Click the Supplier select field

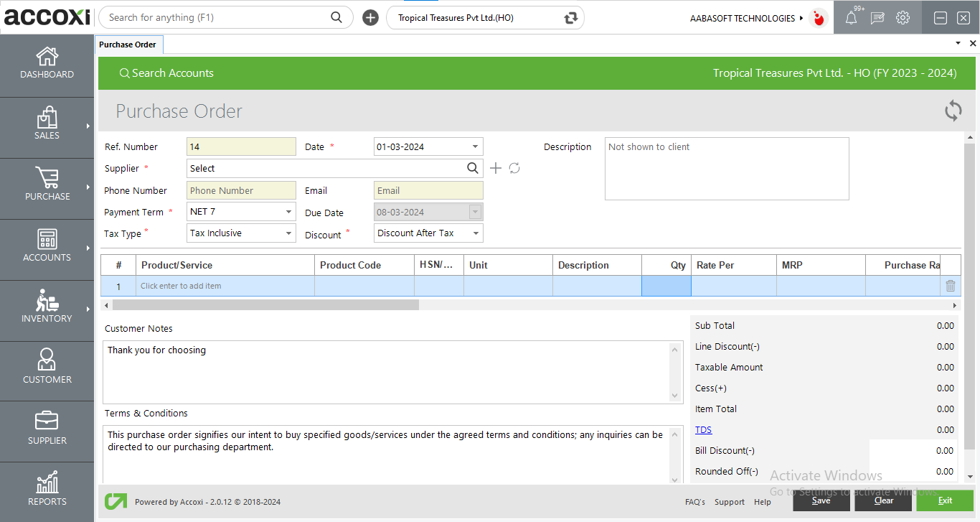(326, 168)
